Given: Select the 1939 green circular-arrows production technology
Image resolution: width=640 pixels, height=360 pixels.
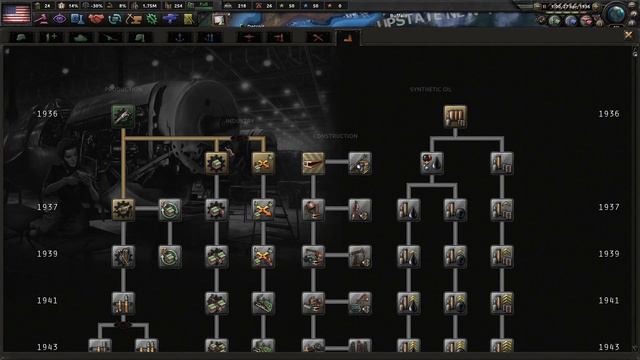Looking at the screenshot, I should (170, 256).
